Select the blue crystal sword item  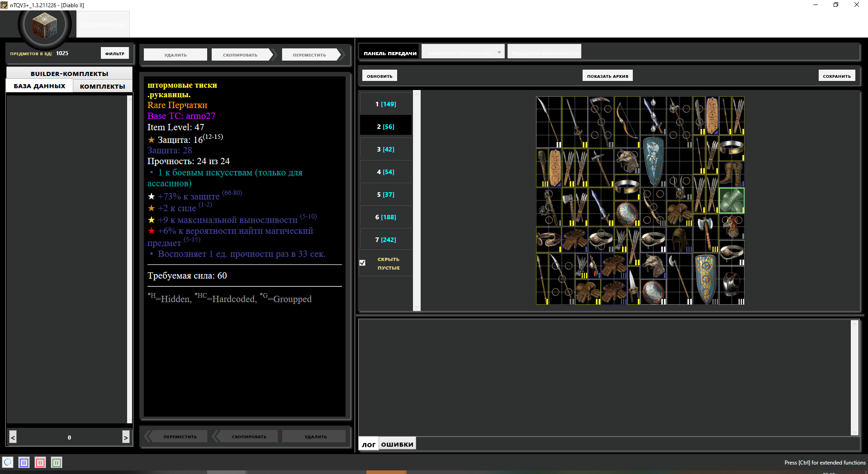coord(601,207)
